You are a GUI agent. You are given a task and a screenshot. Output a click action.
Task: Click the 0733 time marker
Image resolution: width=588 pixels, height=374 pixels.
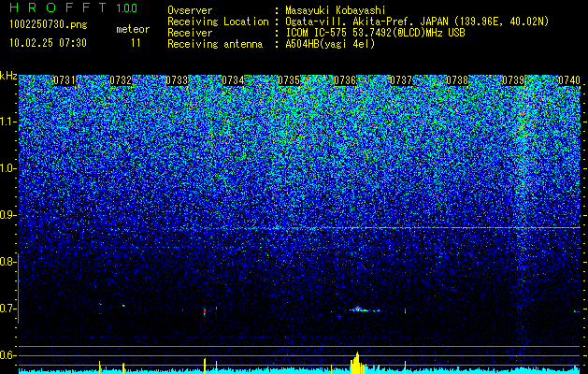pyautogui.click(x=177, y=80)
